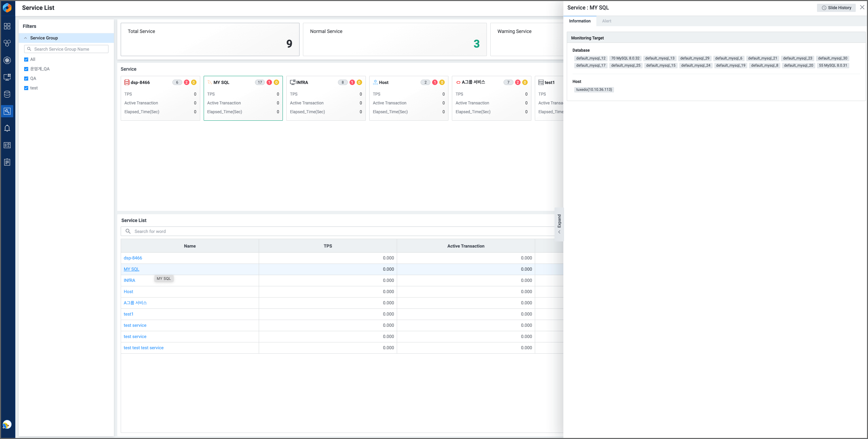
Task: Open the database cylinder icon in sidebar
Action: tap(7, 94)
